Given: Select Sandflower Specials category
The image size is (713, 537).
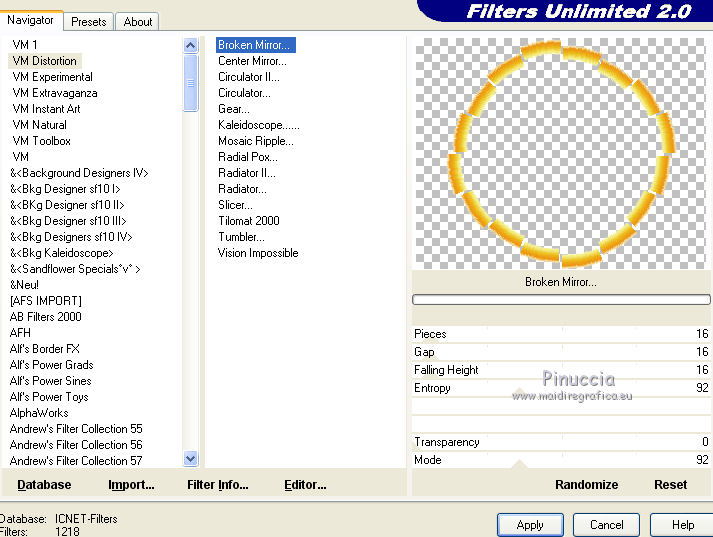Looking at the screenshot, I should [75, 269].
